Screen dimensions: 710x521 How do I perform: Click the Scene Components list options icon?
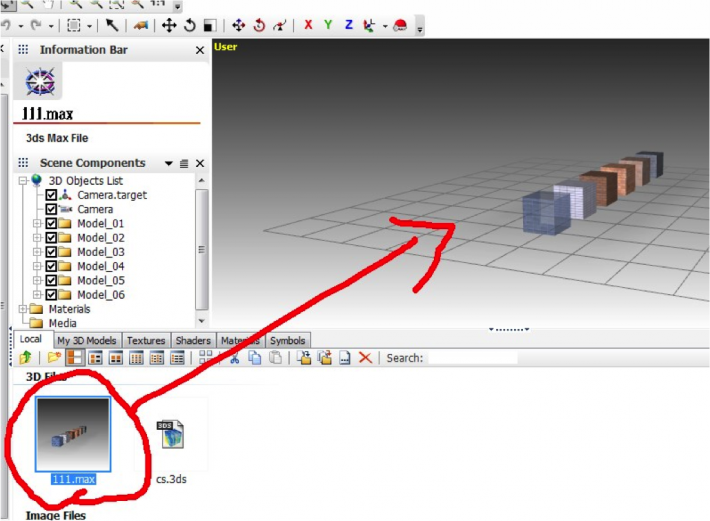[x=184, y=163]
